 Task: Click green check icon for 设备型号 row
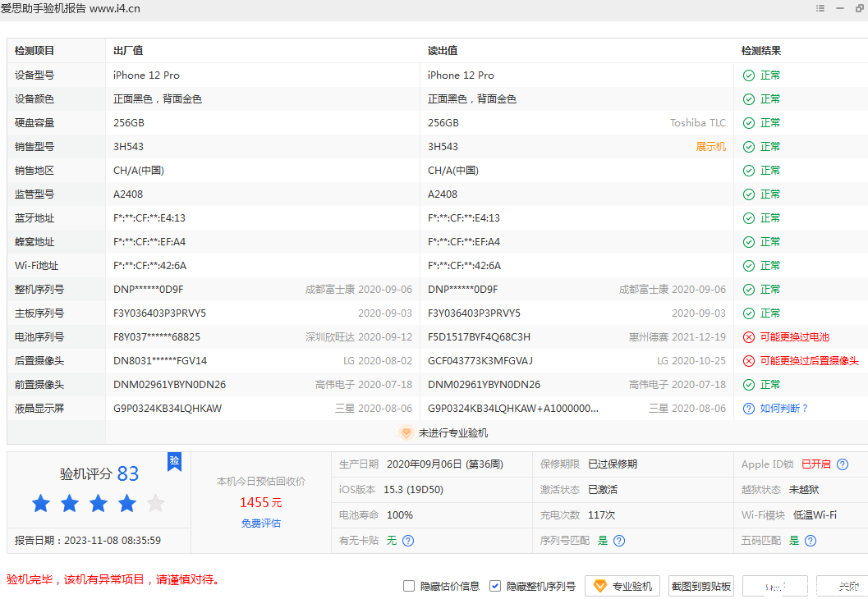(748, 75)
